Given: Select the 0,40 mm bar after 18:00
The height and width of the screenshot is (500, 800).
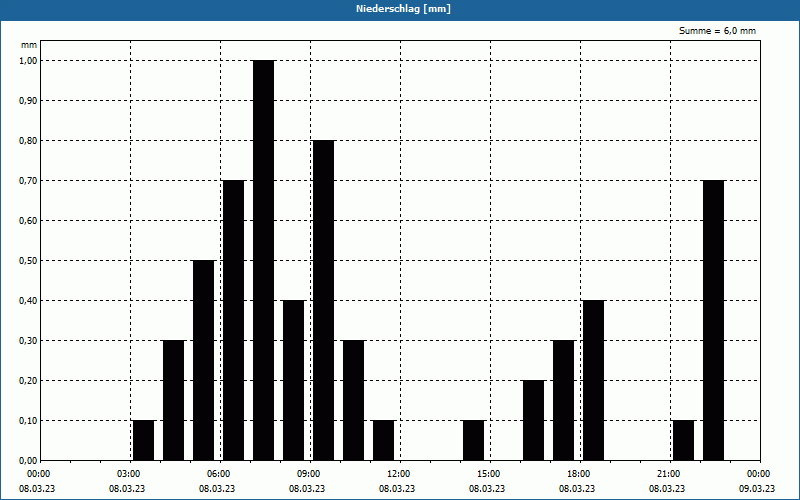Looking at the screenshot, I should [x=593, y=380].
